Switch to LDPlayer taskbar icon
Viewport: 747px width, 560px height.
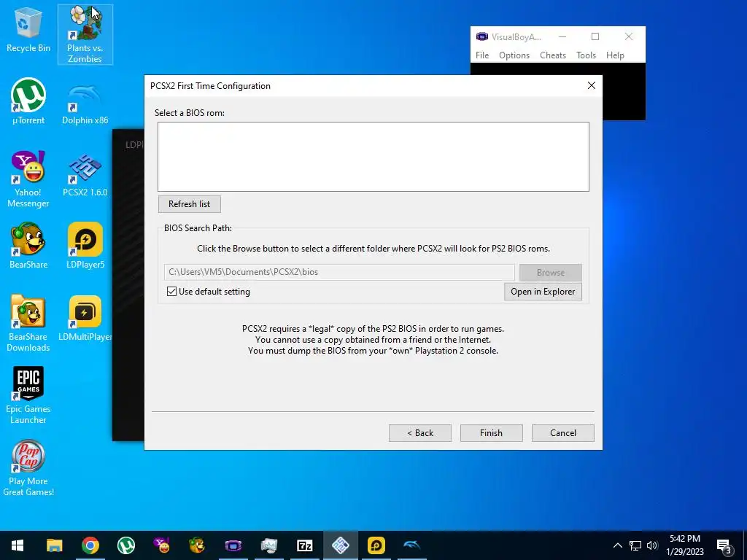point(376,545)
